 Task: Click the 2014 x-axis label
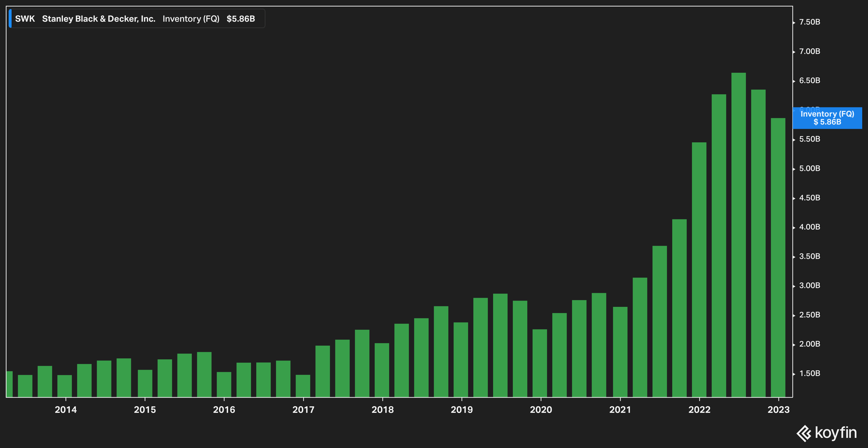click(x=66, y=410)
